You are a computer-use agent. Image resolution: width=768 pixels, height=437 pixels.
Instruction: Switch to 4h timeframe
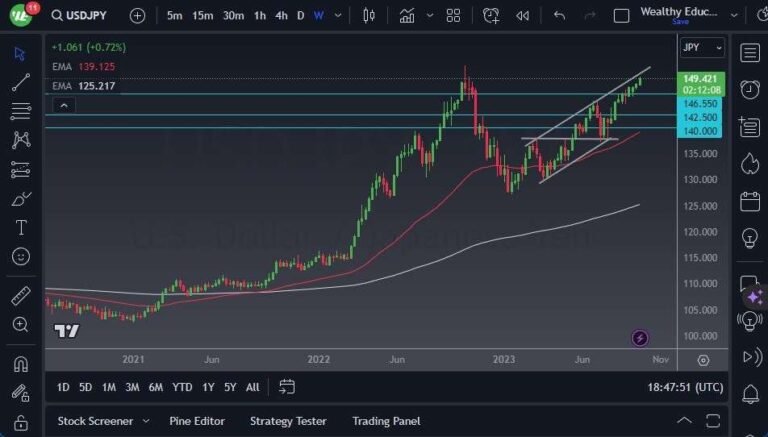tap(281, 16)
